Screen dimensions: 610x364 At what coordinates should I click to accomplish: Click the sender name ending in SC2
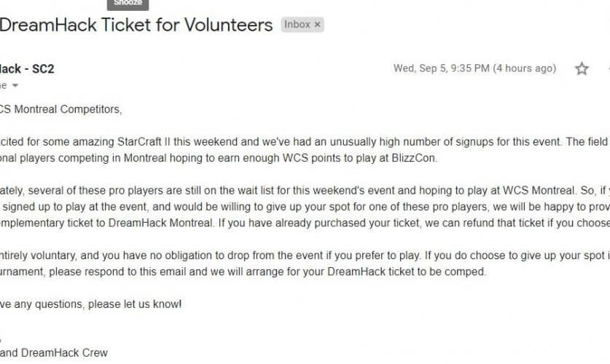(27, 69)
